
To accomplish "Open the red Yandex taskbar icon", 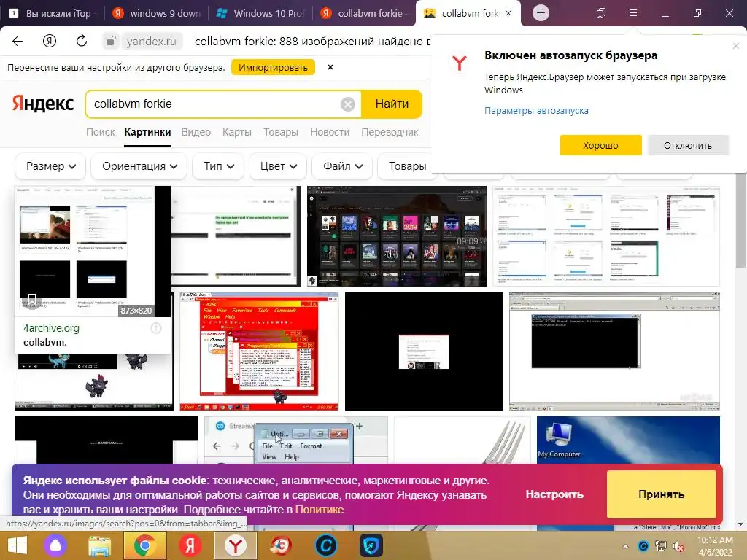I will pyautogui.click(x=190, y=545).
